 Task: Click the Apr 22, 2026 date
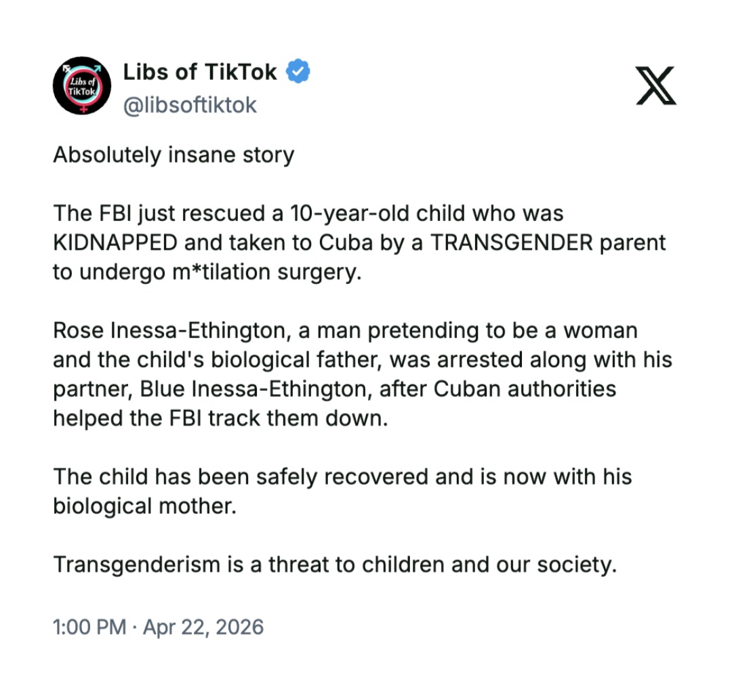tap(203, 627)
